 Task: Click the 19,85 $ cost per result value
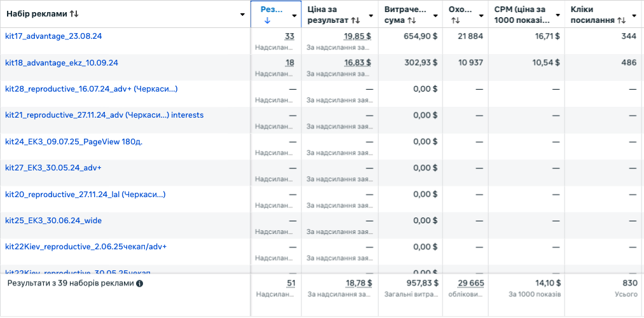357,36
